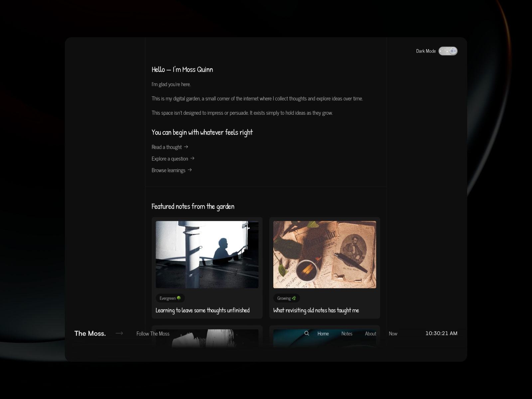Click the arrow next to Browse learnings
The width and height of the screenshot is (532, 399).
(x=190, y=170)
